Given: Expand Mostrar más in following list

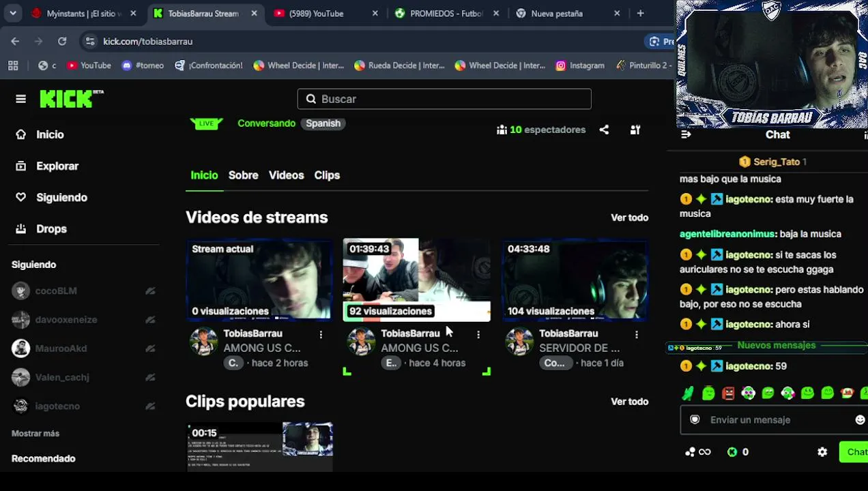Looking at the screenshot, I should [35, 433].
